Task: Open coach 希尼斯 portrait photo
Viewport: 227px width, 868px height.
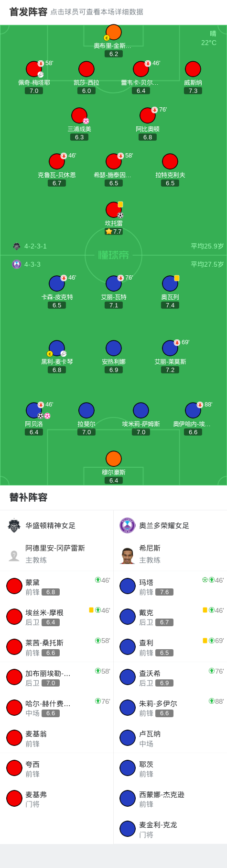Action: [x=128, y=556]
